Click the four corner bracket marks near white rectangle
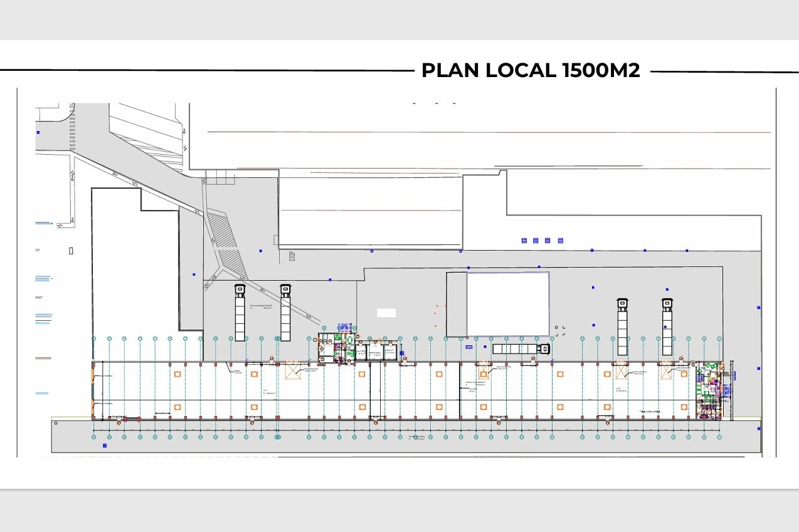The image size is (799, 532). (x=559, y=331)
